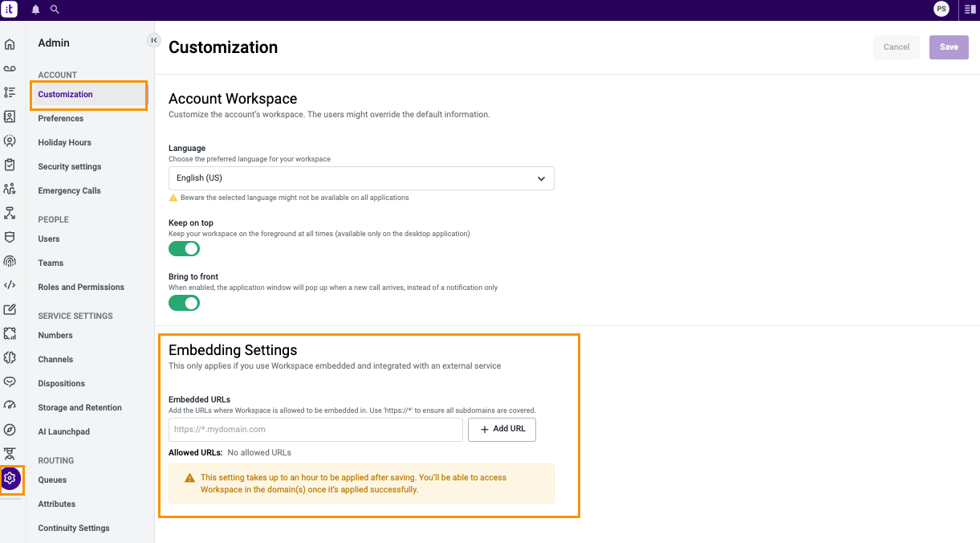
Task: Turn off the Keep on top switch
Action: (184, 249)
